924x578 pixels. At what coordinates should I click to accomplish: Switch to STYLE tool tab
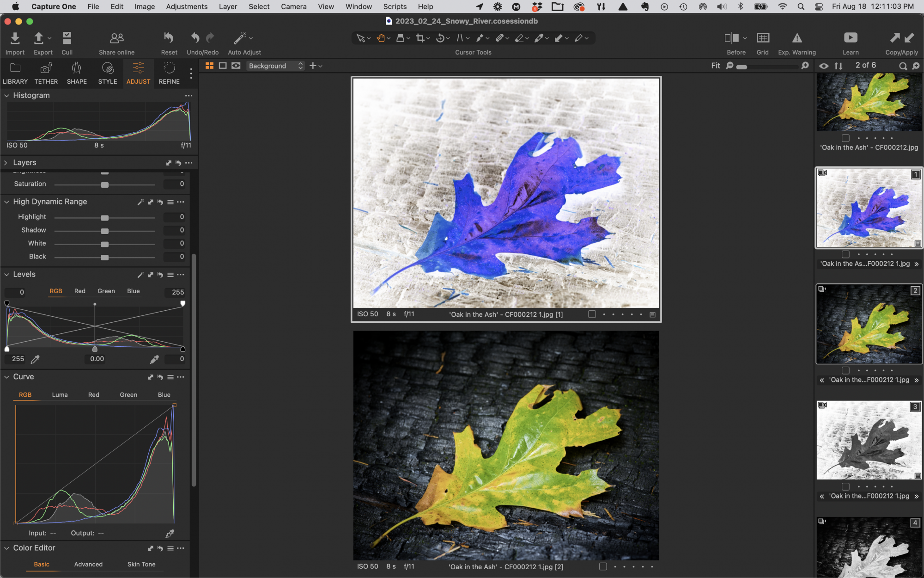pos(108,74)
